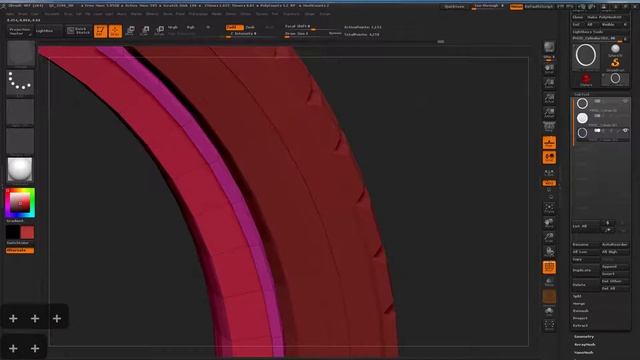
Task: Click the Append subtool button
Action: click(x=615, y=267)
